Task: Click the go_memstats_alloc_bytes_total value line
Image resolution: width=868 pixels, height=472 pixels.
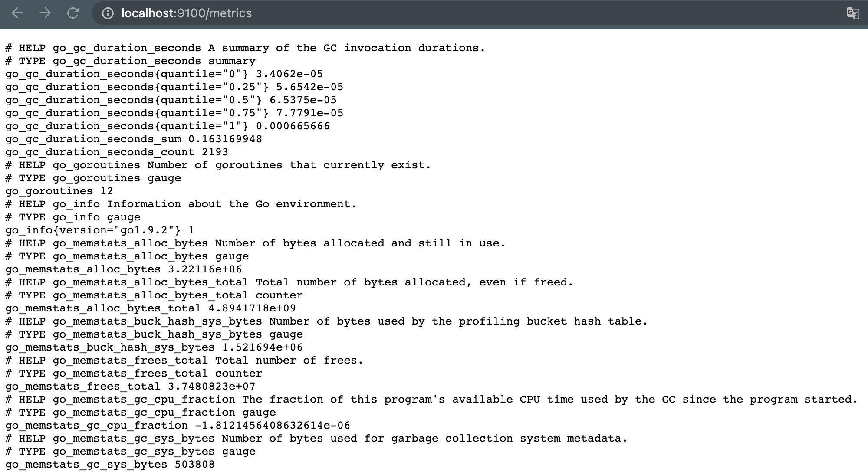Action: (x=151, y=308)
